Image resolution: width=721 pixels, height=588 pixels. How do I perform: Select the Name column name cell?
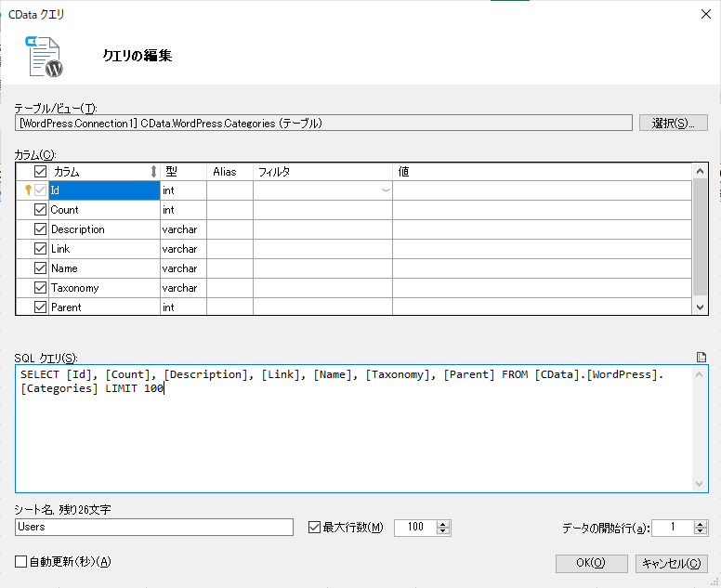pyautogui.click(x=104, y=268)
